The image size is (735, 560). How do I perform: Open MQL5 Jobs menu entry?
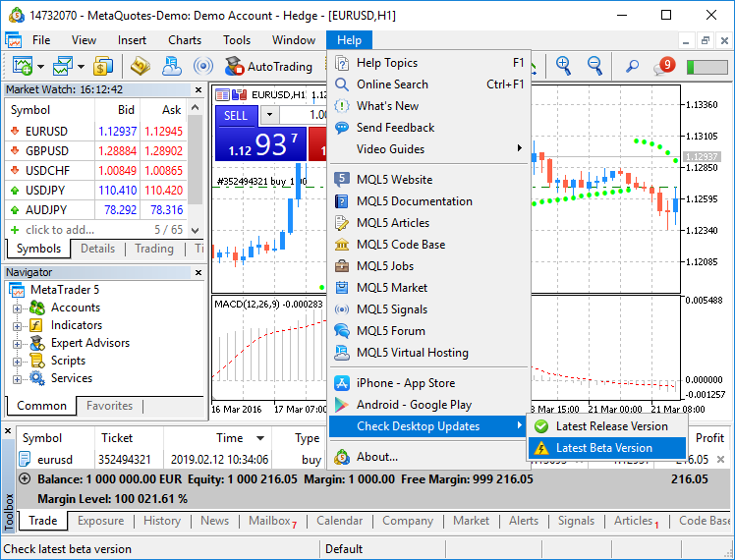click(x=429, y=265)
